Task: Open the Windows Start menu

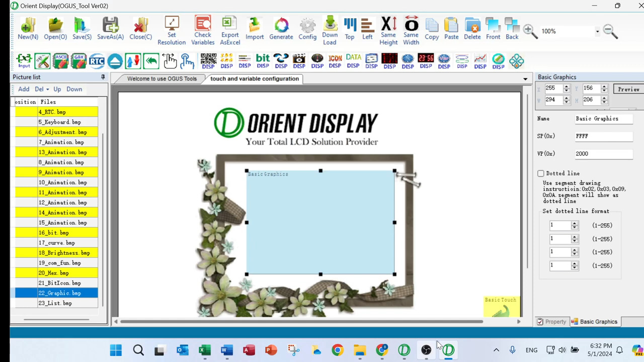Action: (116, 350)
